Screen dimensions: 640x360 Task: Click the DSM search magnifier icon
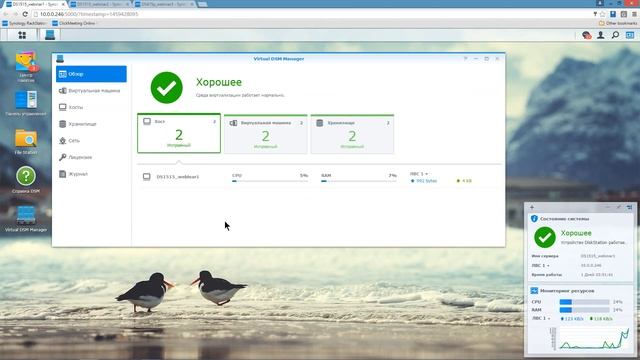click(615, 35)
